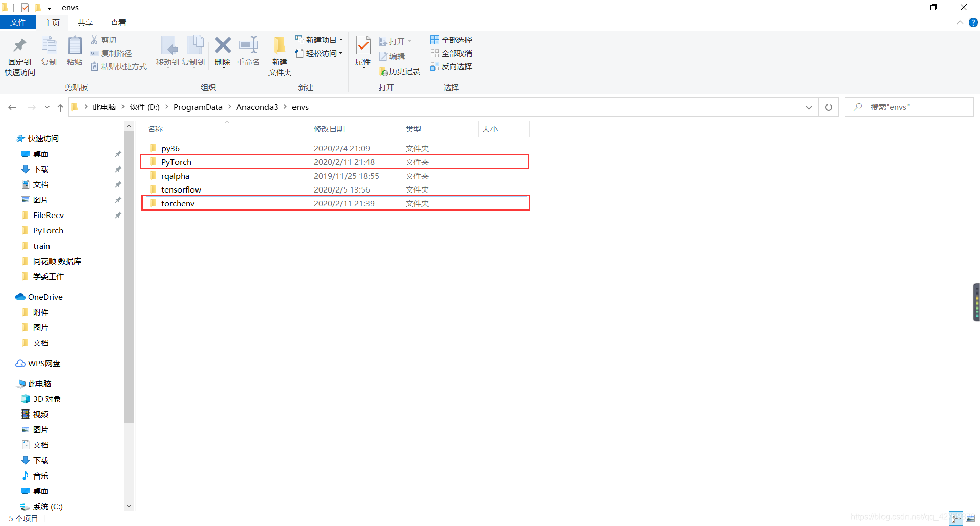Click the search envs input box
The height and width of the screenshot is (526, 980).
[909, 107]
